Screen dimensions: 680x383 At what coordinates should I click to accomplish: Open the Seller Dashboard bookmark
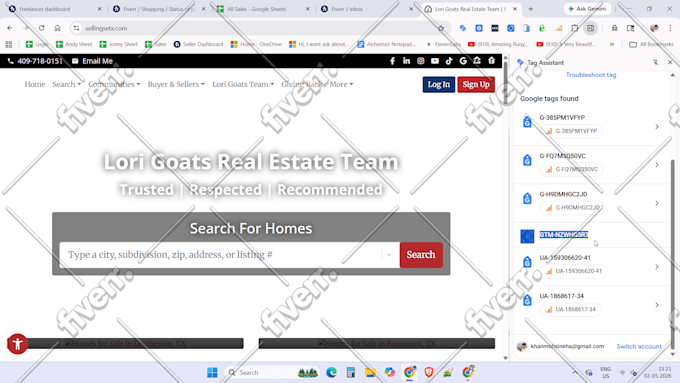click(x=198, y=44)
